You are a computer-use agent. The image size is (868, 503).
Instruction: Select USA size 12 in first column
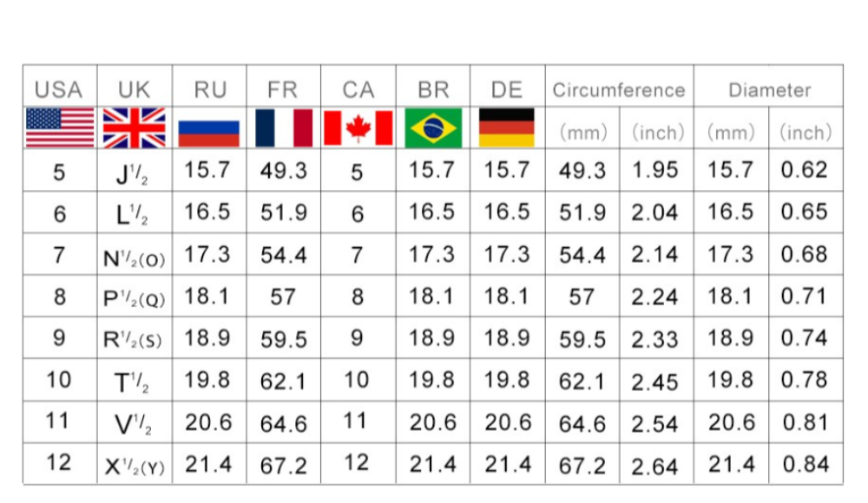tap(59, 462)
